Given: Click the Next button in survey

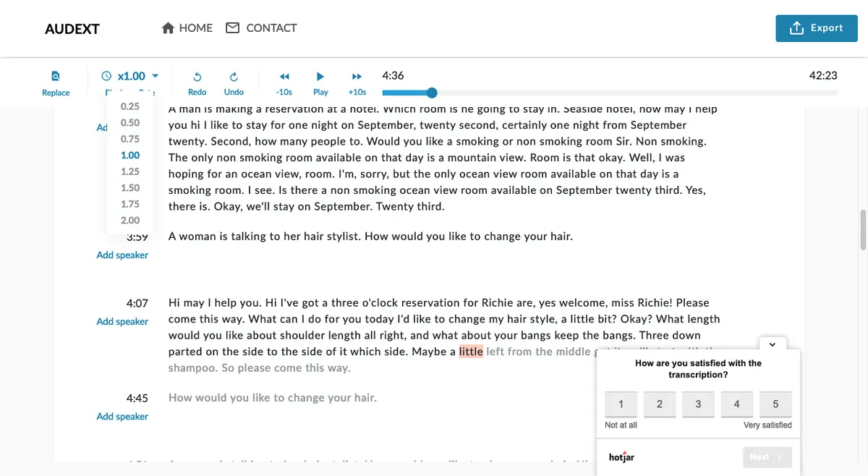Looking at the screenshot, I should click(767, 457).
